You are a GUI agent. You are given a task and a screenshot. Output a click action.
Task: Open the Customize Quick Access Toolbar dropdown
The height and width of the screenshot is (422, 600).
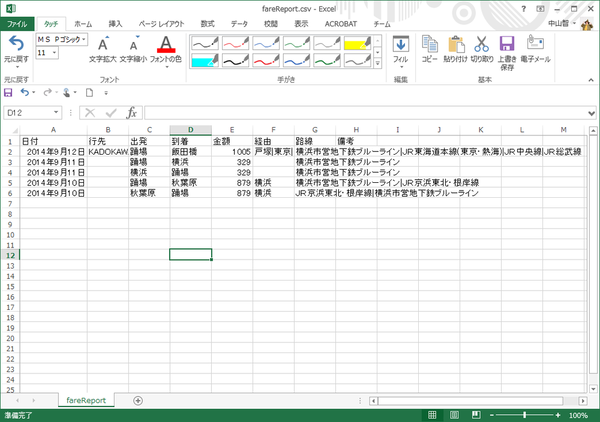tap(106, 93)
